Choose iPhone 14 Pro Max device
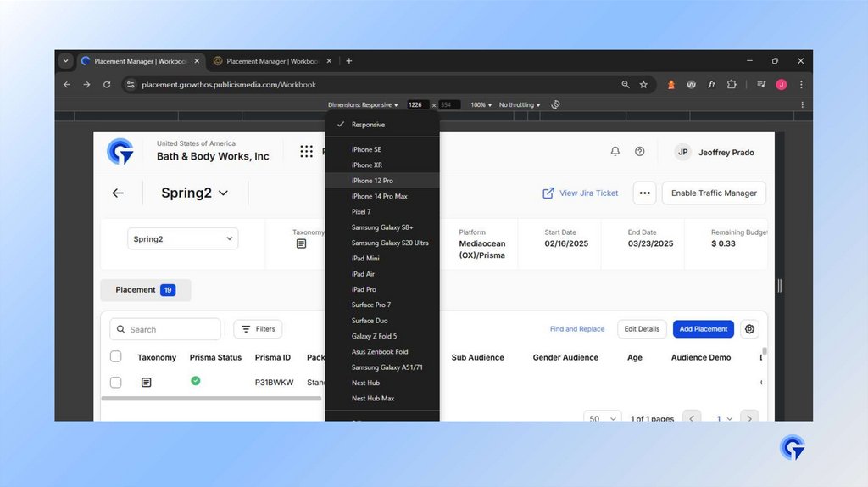This screenshot has height=487, width=868. [382, 196]
